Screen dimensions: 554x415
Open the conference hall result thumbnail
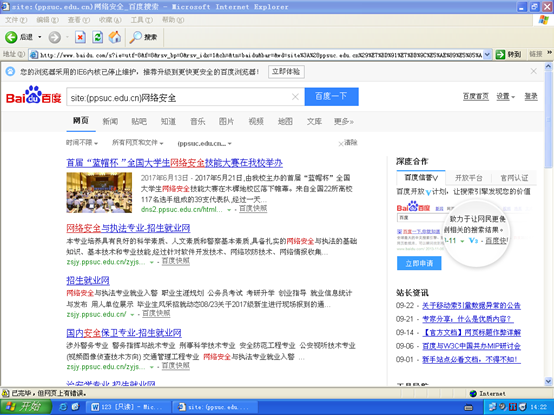(99, 192)
